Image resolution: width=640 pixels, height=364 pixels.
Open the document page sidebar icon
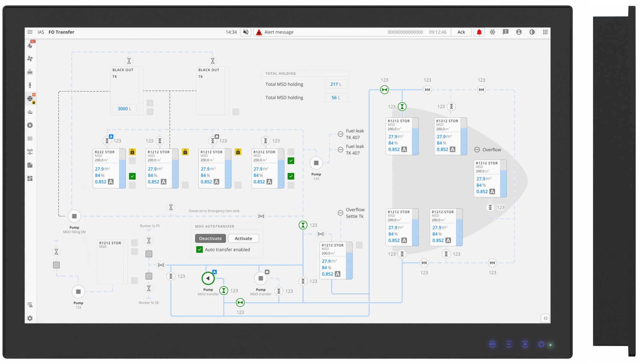pyautogui.click(x=30, y=165)
